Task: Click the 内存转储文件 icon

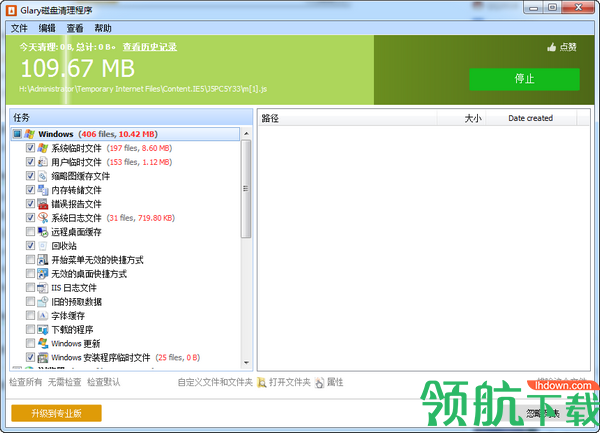Action: pos(42,190)
